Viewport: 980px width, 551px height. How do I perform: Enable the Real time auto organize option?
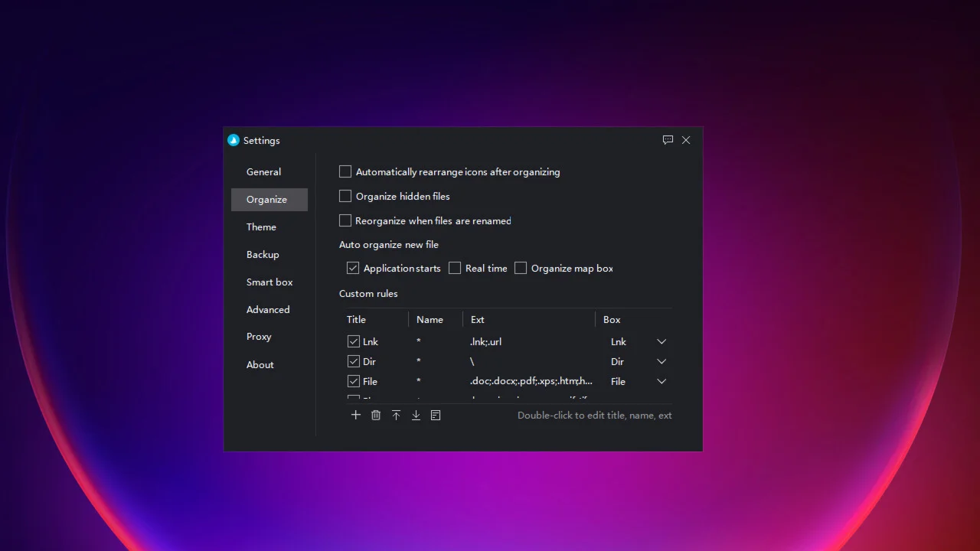point(455,268)
